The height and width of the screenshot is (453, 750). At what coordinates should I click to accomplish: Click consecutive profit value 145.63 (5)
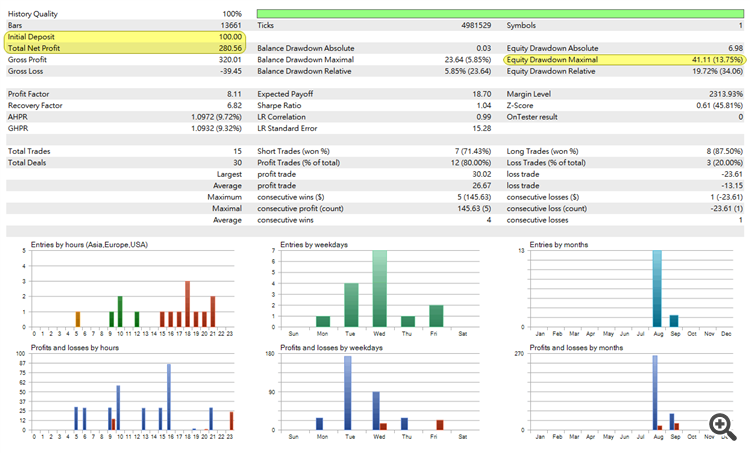point(474,209)
